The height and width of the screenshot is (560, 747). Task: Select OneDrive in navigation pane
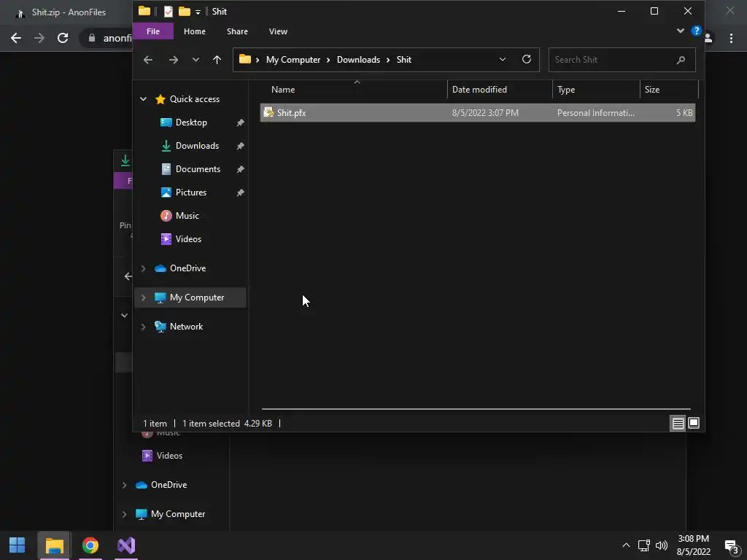tap(187, 268)
